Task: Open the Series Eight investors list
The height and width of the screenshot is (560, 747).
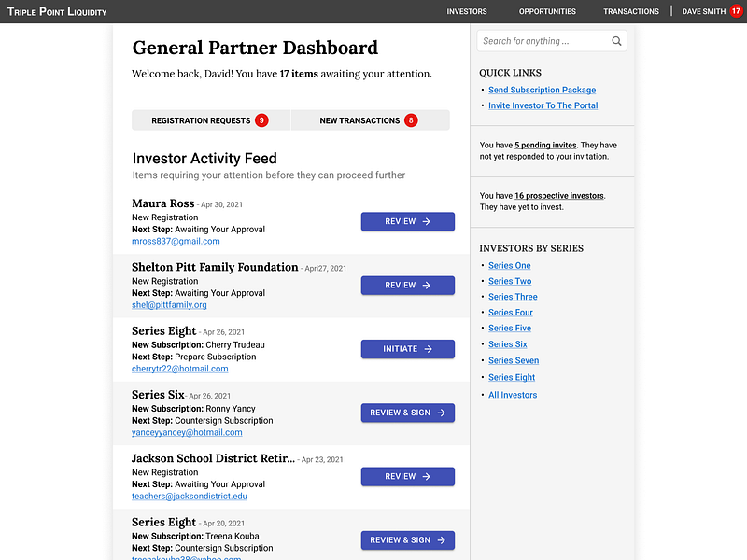Action: (x=511, y=376)
